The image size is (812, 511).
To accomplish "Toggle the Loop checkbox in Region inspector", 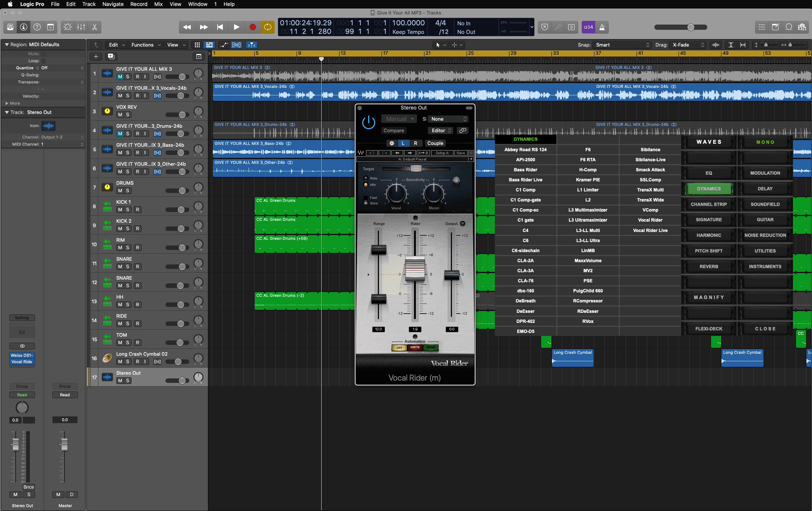I will [44, 61].
